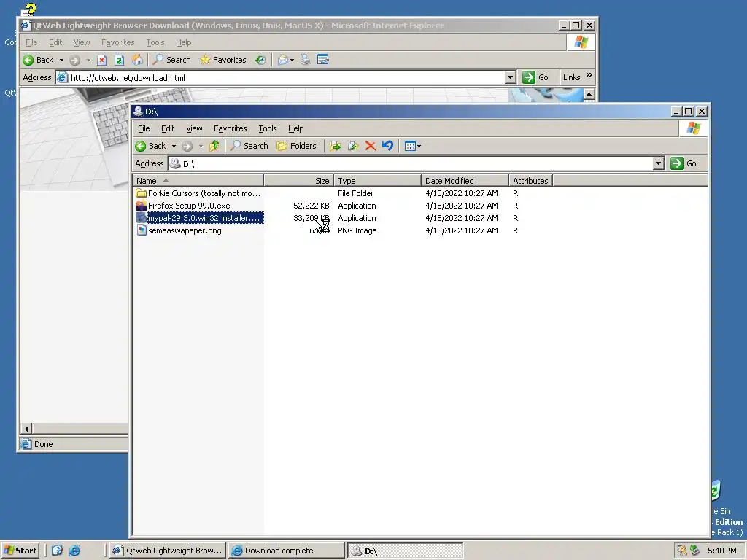Click Internet Explorer Home icon
This screenshot has width=747, height=560.
click(137, 60)
